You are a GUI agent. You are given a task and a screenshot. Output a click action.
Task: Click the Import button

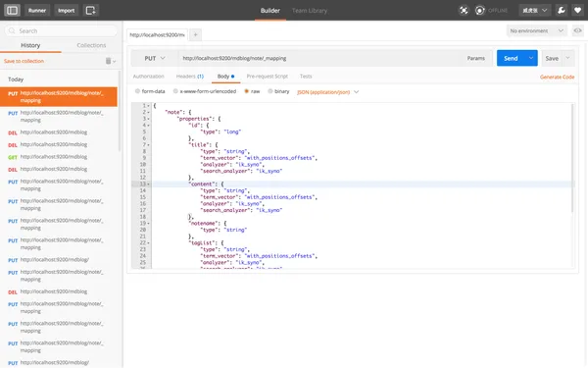point(66,10)
